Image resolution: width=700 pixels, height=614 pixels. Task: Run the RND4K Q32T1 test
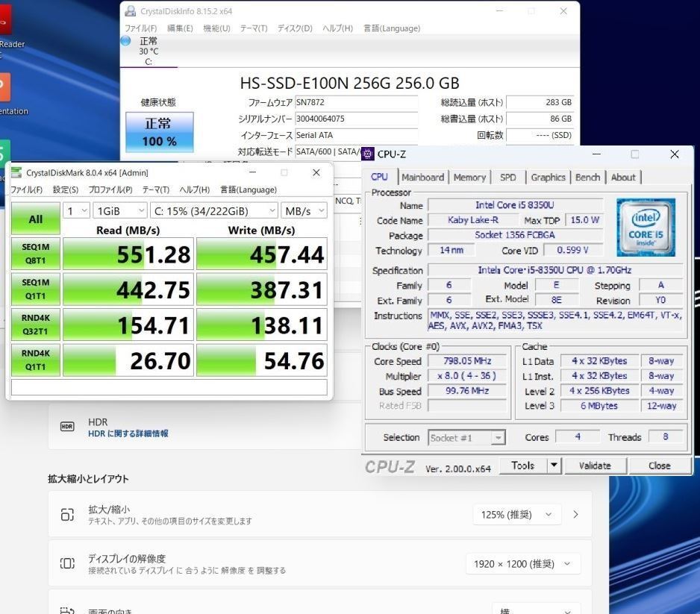coord(36,325)
